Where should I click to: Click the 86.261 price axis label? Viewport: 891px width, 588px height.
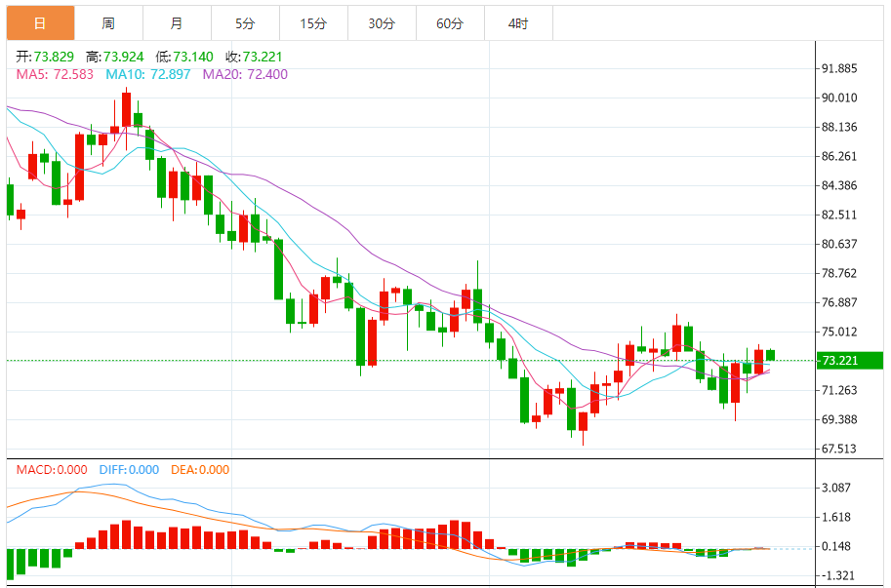839,156
